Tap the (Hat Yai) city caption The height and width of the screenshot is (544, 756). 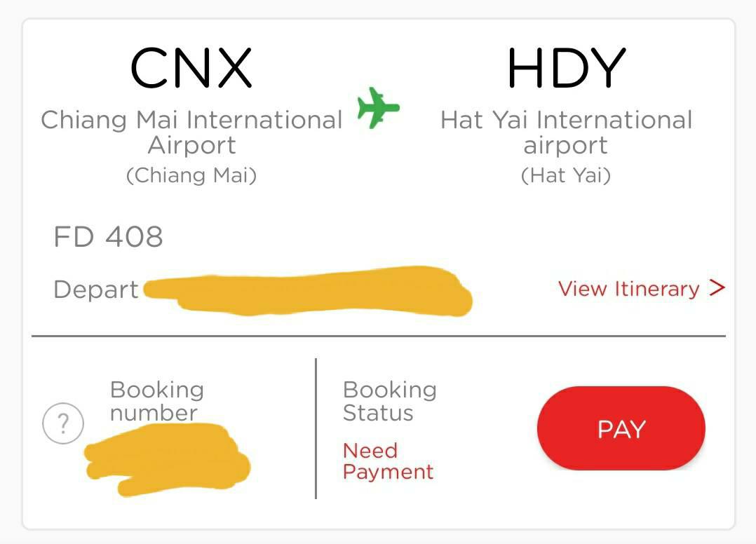coord(566,175)
